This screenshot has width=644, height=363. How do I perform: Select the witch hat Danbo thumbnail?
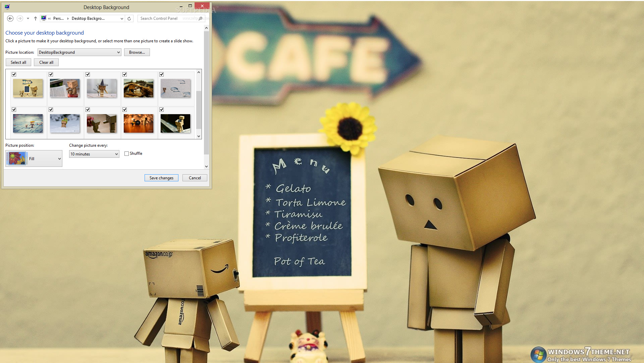pyautogui.click(x=102, y=88)
